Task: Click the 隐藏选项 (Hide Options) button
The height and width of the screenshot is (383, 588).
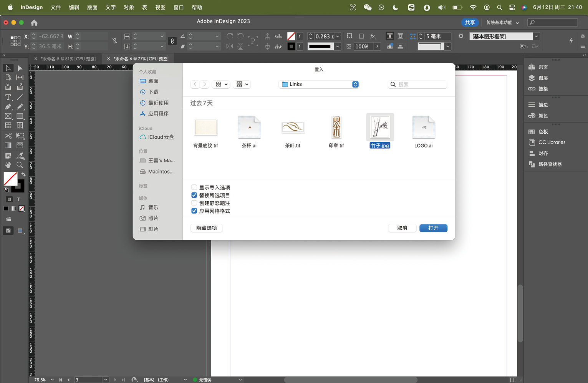Action: coord(207,228)
